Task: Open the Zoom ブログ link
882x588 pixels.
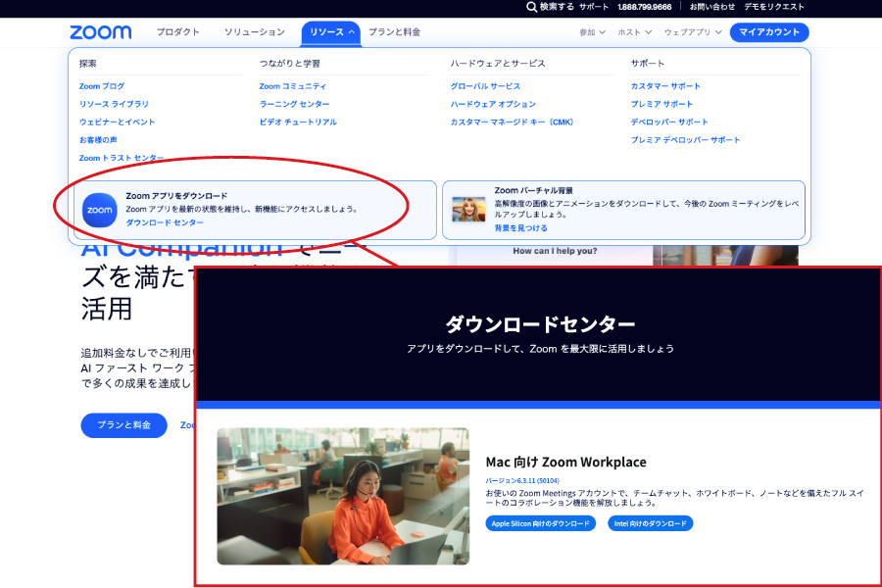Action: (102, 86)
